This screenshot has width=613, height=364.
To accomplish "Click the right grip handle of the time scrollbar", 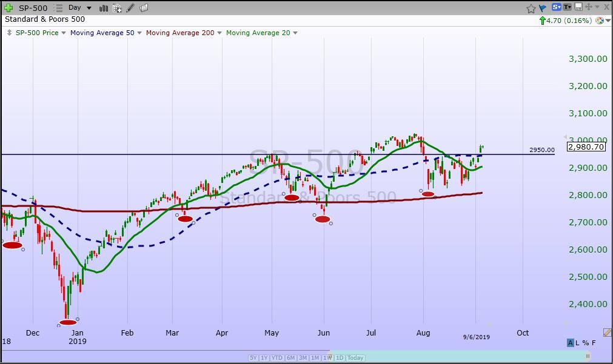I will coord(588,356).
